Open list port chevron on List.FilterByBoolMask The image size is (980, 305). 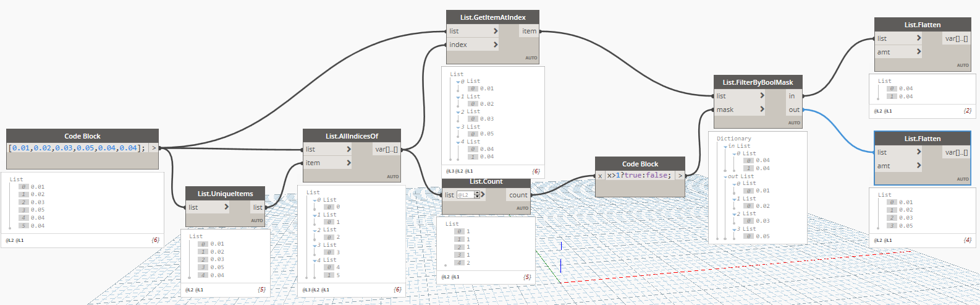point(762,96)
